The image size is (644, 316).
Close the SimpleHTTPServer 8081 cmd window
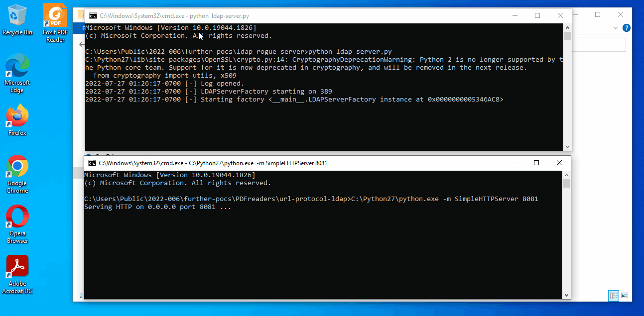pyautogui.click(x=559, y=163)
